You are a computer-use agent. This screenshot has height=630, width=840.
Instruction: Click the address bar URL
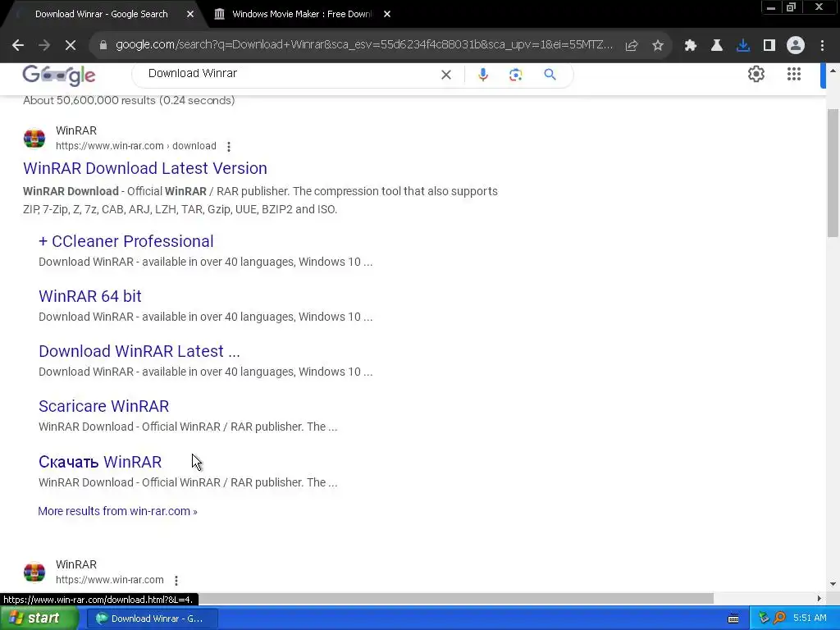tap(364, 44)
